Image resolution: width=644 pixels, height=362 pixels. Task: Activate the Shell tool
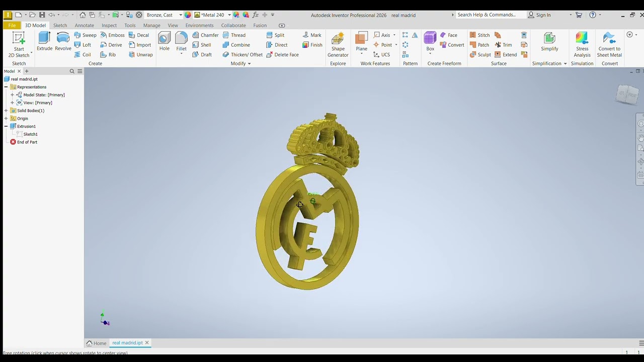(202, 45)
